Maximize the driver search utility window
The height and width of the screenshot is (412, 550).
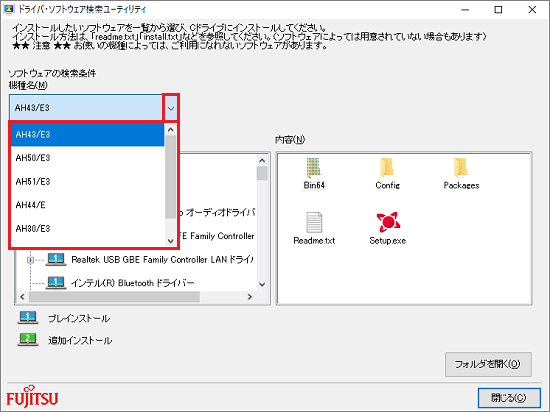[498, 10]
